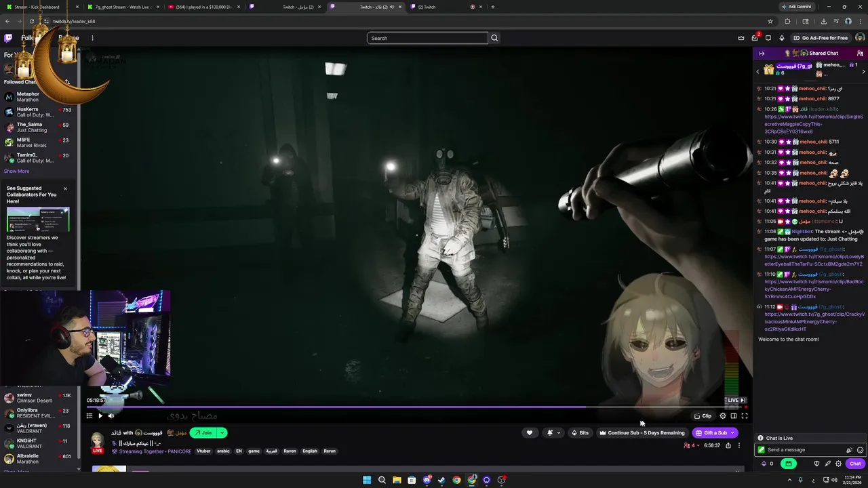Screen dimensions: 868x488
Task: Open the user avatar menu
Action: (x=861, y=38)
